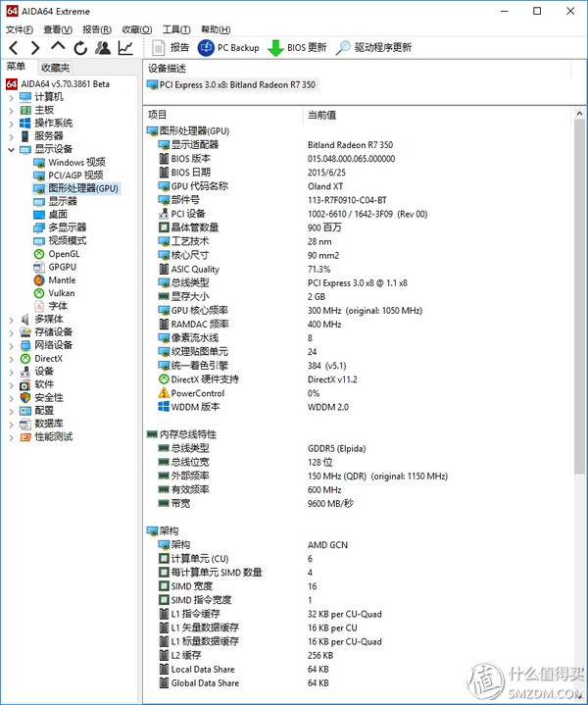The image size is (588, 705).
Task: Go back with the left arrow icon
Action: tap(14, 48)
